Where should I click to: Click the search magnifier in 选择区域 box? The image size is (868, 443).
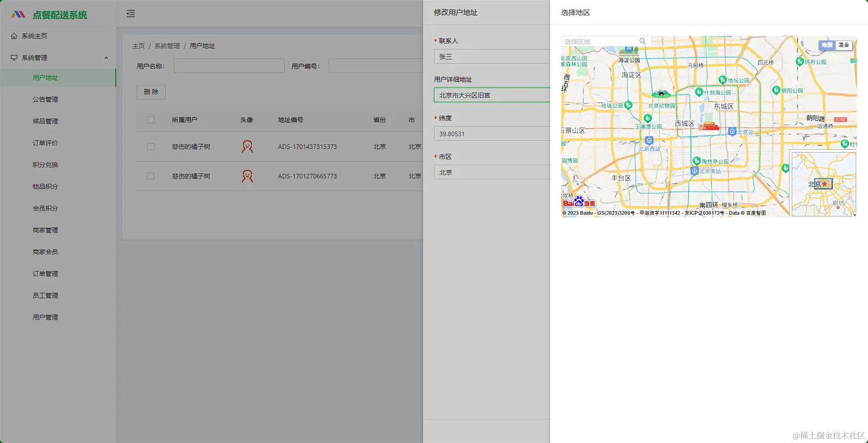(x=642, y=41)
